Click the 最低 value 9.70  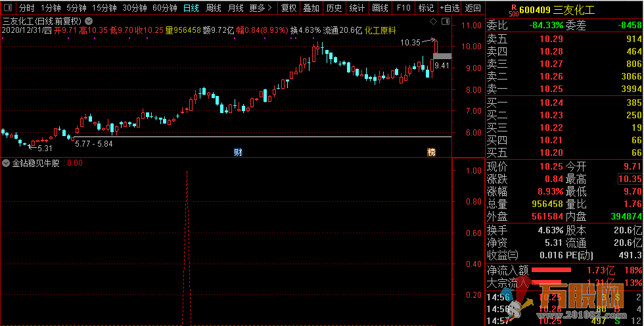[x=633, y=191]
